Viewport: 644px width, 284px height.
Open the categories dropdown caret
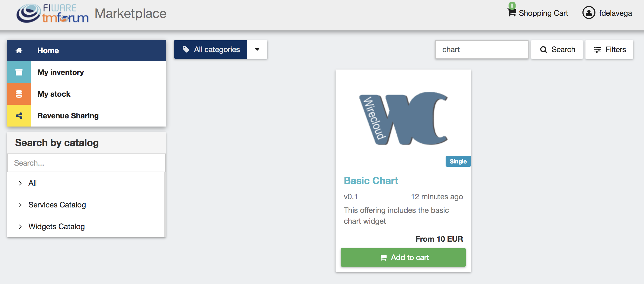257,49
